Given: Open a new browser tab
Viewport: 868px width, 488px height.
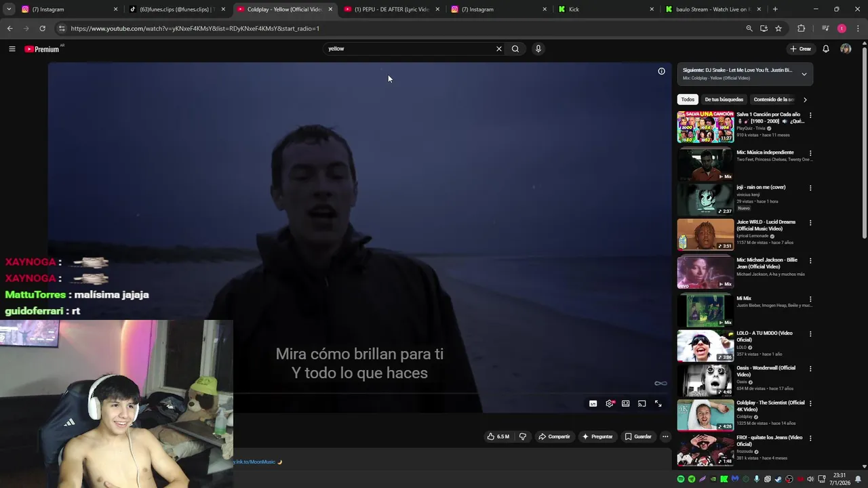Looking at the screenshot, I should click(775, 9).
